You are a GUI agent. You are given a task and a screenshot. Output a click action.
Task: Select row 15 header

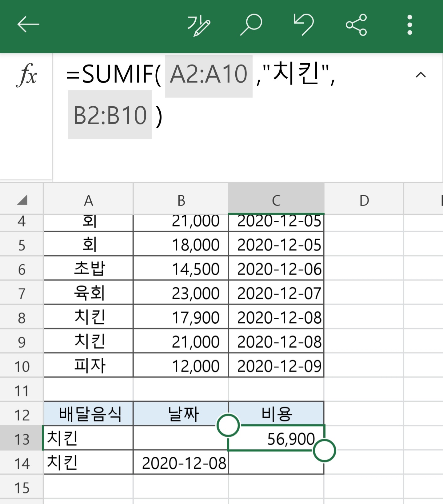[x=22, y=487]
